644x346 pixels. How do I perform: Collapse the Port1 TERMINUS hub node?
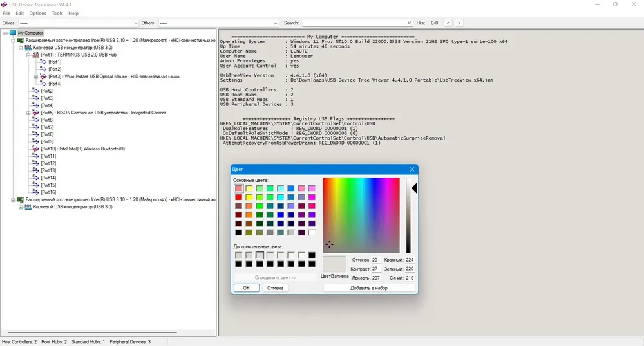(28, 55)
